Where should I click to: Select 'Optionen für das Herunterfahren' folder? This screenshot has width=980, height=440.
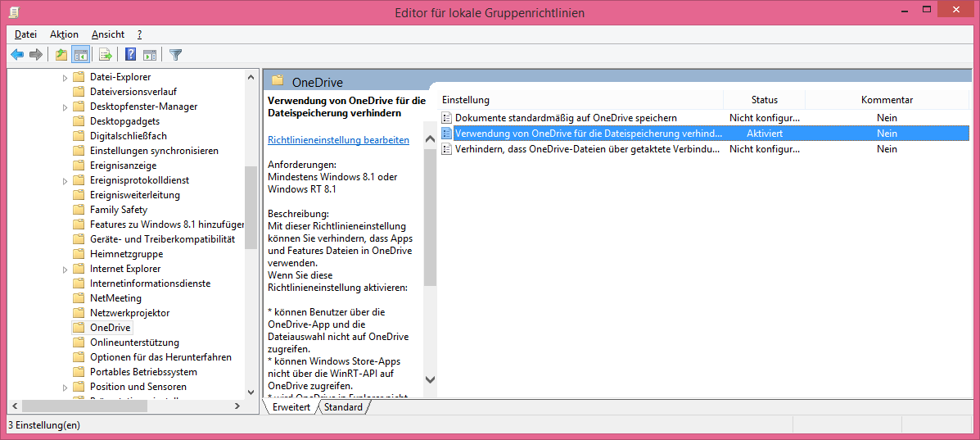160,357
